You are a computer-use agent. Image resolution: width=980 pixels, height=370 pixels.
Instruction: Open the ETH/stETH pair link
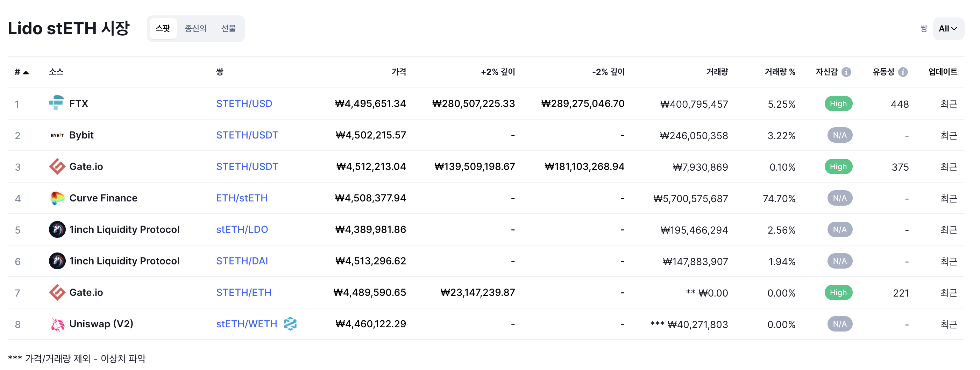(242, 198)
